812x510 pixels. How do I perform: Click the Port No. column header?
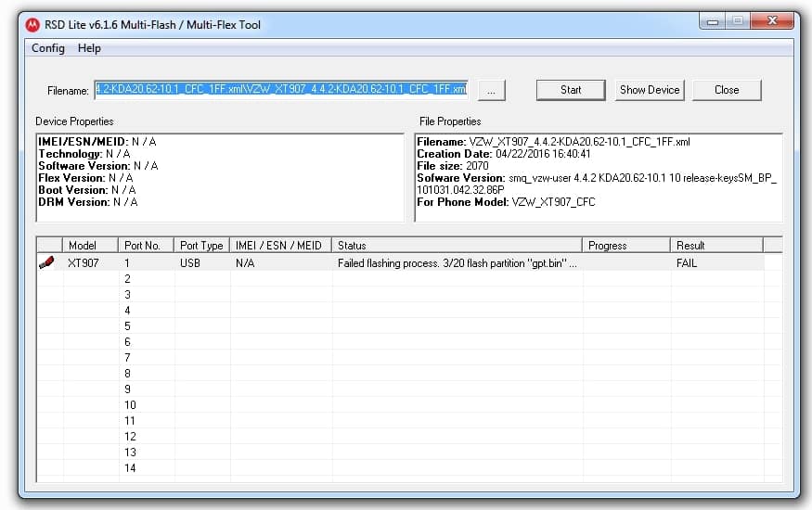pos(146,245)
